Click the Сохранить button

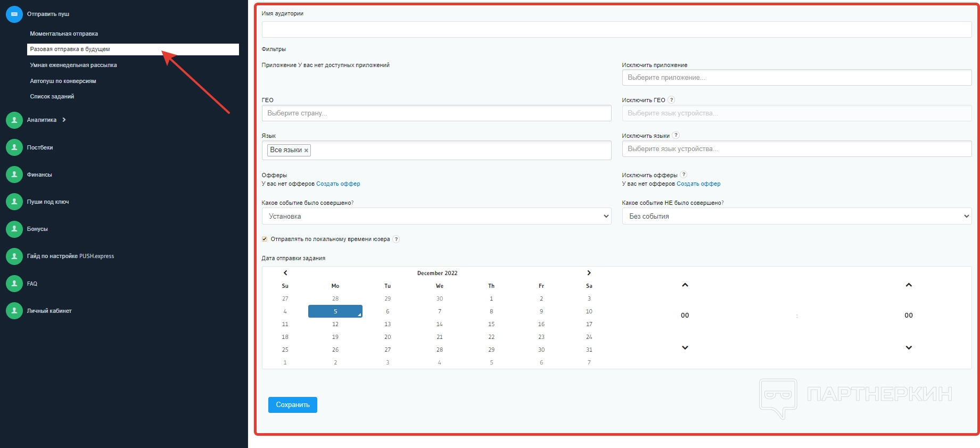(292, 405)
